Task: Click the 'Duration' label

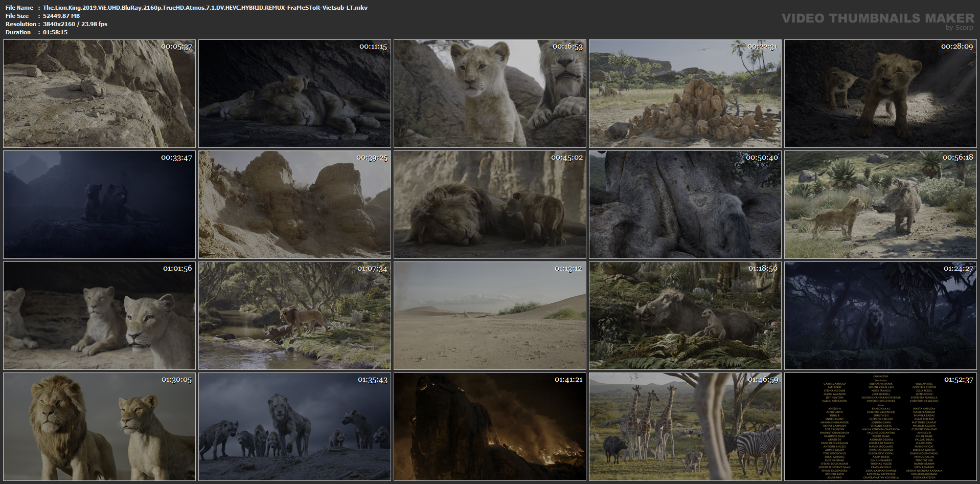Action: pyautogui.click(x=18, y=32)
